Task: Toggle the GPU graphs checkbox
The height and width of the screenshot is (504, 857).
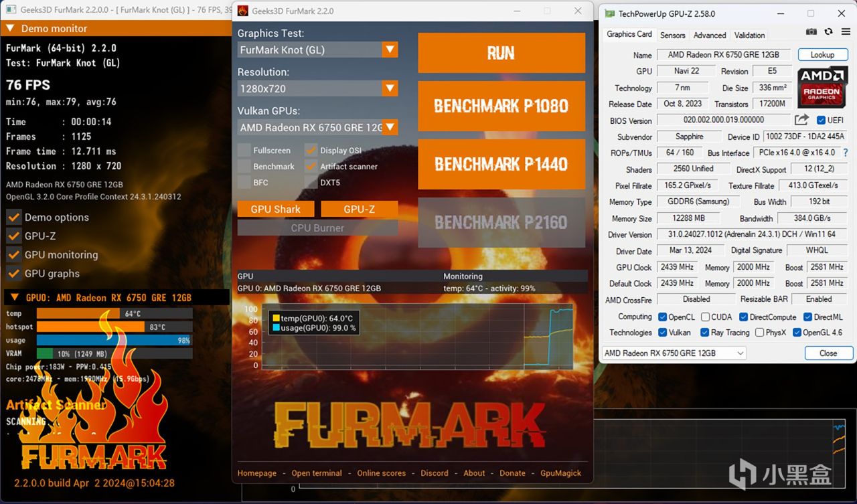Action: [x=13, y=273]
